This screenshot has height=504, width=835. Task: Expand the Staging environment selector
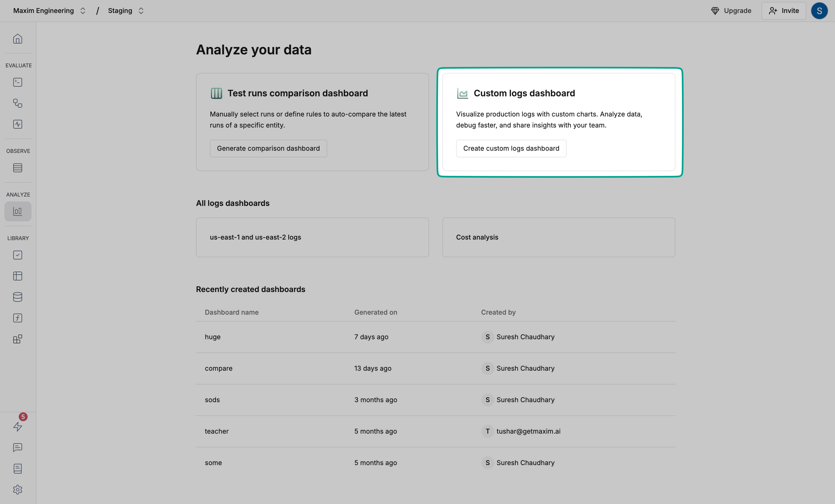tap(141, 10)
